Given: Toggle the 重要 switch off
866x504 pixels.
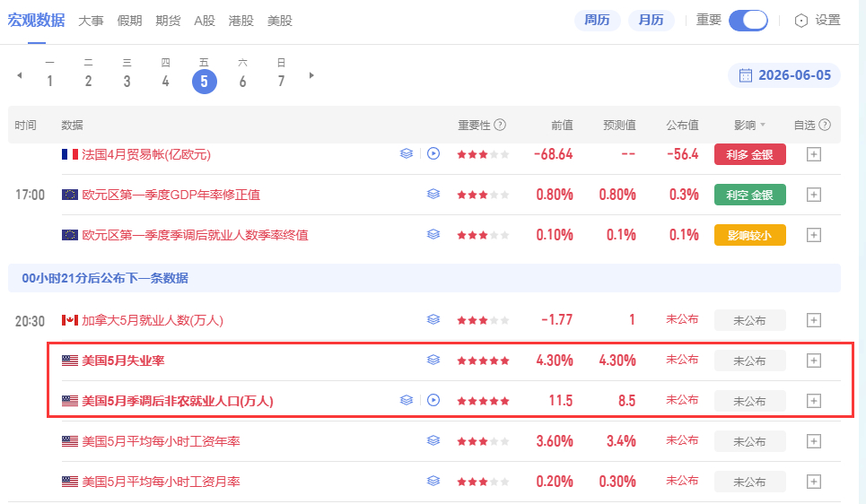Looking at the screenshot, I should [x=748, y=21].
